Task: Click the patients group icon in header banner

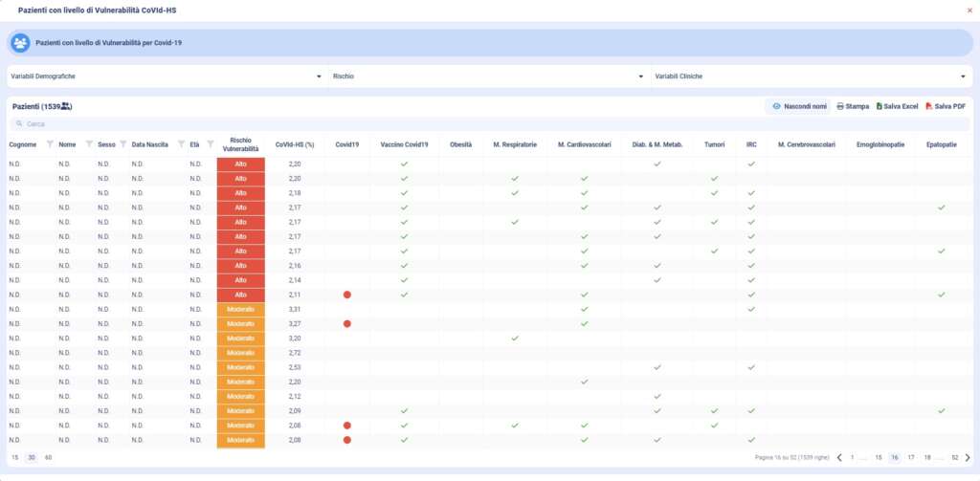Action: [x=20, y=43]
